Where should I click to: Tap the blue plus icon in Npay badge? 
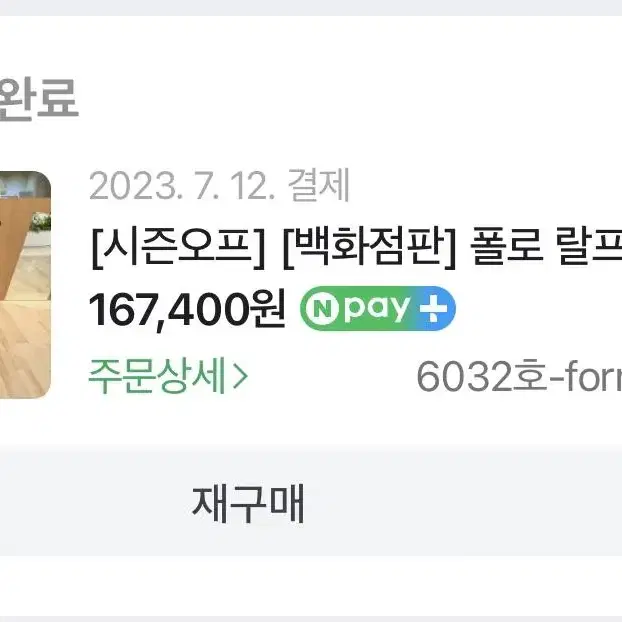[434, 308]
